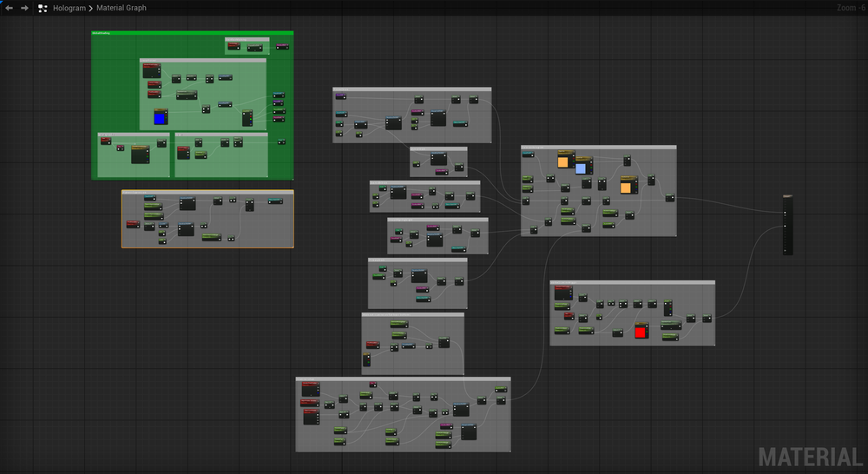This screenshot has height=474, width=868.
Task: Click the graph icon beside the Hologram breadcrumb
Action: 43,8
